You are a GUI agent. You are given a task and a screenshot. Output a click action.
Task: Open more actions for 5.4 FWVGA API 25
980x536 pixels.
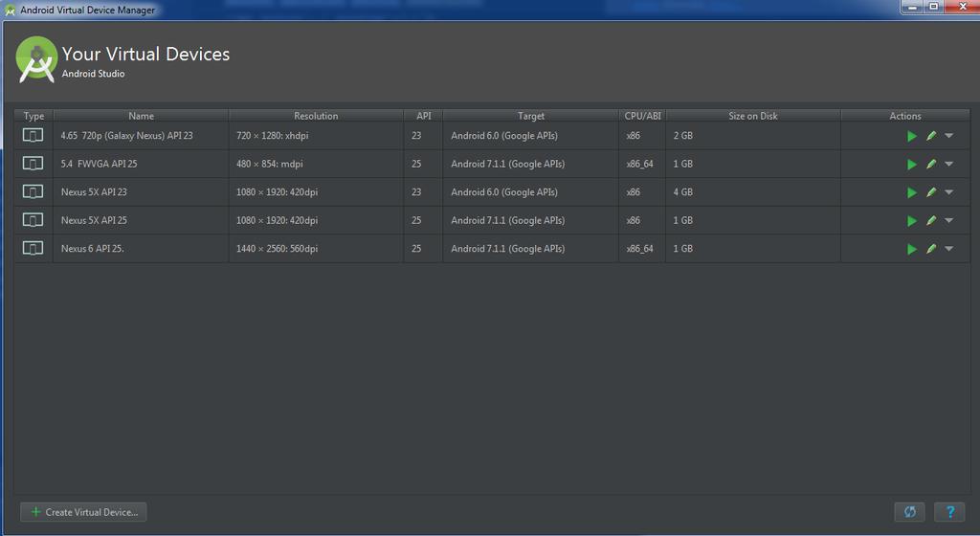pos(948,164)
